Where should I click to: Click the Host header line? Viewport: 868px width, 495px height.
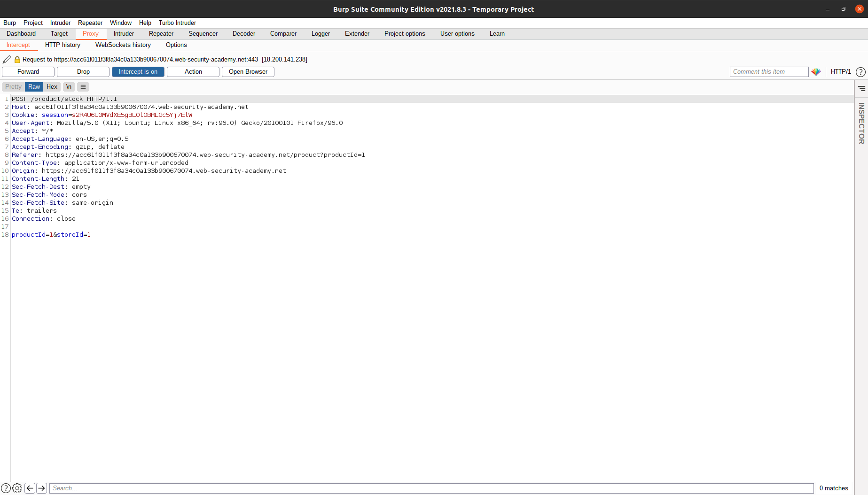(130, 107)
